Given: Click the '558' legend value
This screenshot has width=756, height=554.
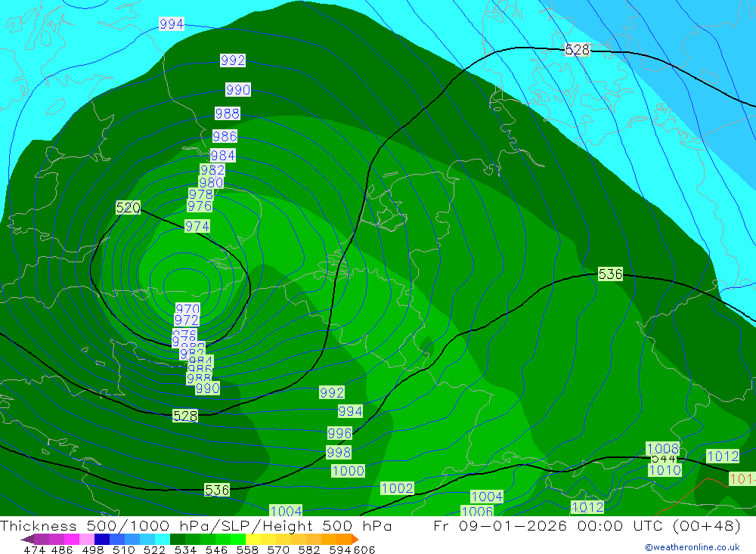Looking at the screenshot, I should 247,549.
